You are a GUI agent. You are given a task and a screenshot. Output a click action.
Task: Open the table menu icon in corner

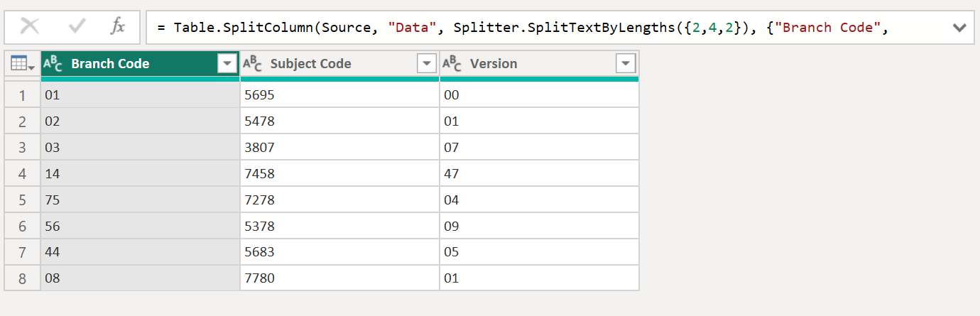point(22,64)
